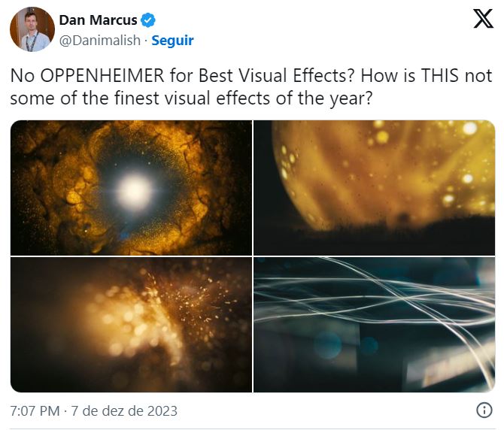Image resolution: width=504 pixels, height=430 pixels.
Task: Open the @Danimalish handle link
Action: click(100, 41)
